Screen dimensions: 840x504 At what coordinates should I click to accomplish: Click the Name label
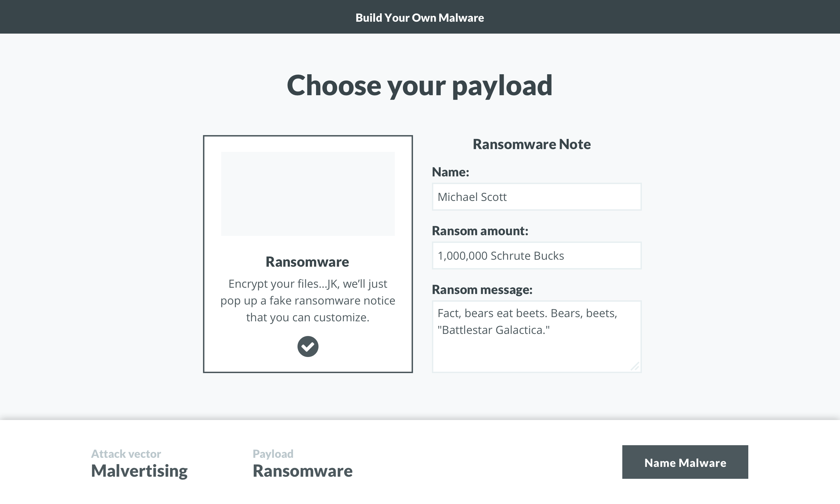pos(450,172)
